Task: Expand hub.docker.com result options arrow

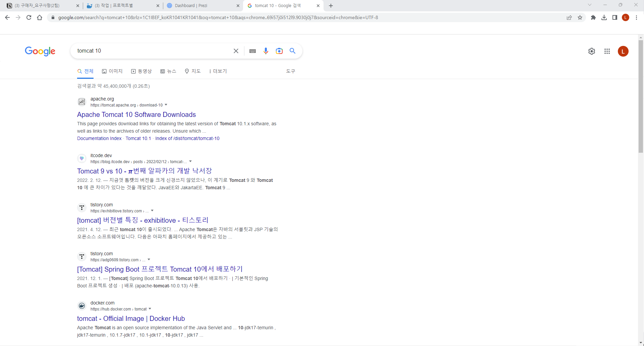Action: [x=150, y=309]
